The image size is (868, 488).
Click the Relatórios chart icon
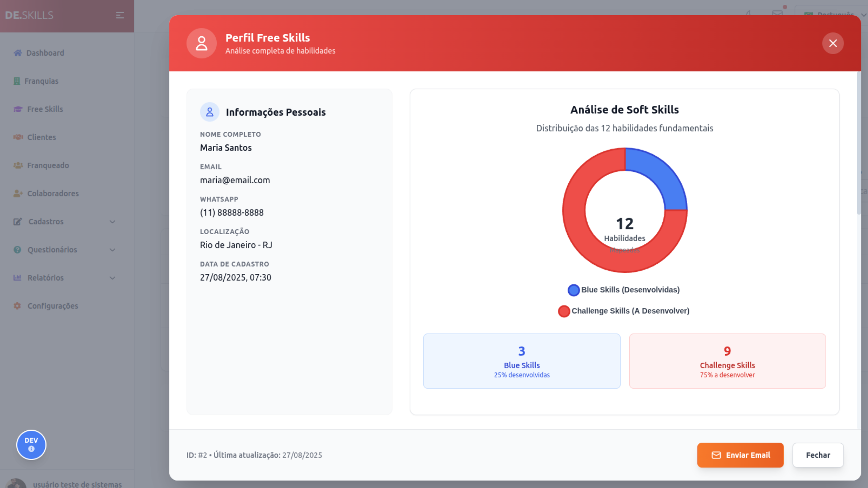coord(17,278)
